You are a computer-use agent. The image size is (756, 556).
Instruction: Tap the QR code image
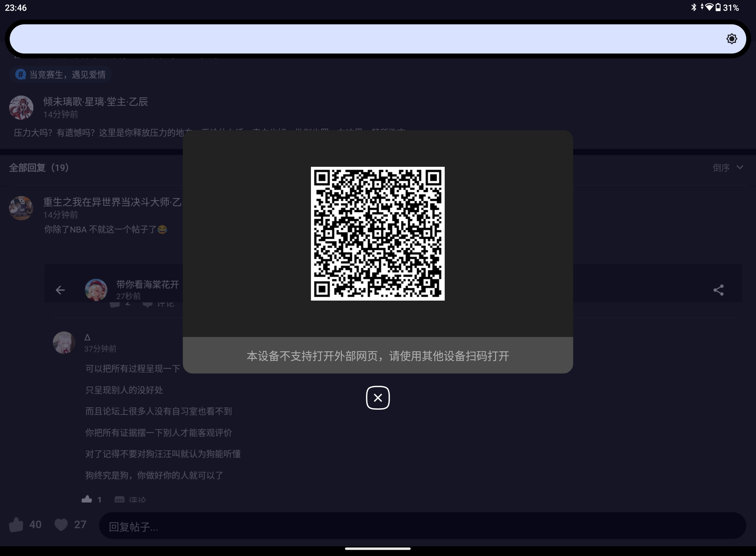click(378, 234)
